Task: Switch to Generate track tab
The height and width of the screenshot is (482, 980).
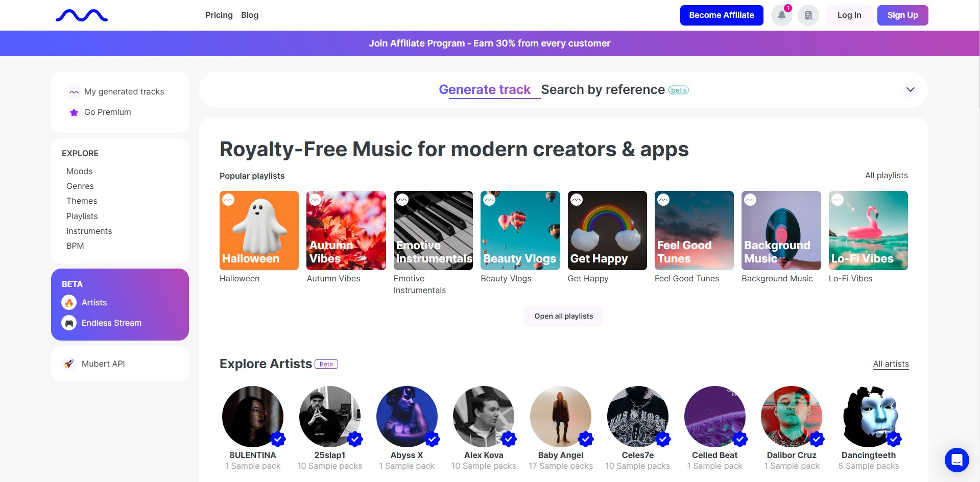Action: (x=485, y=90)
